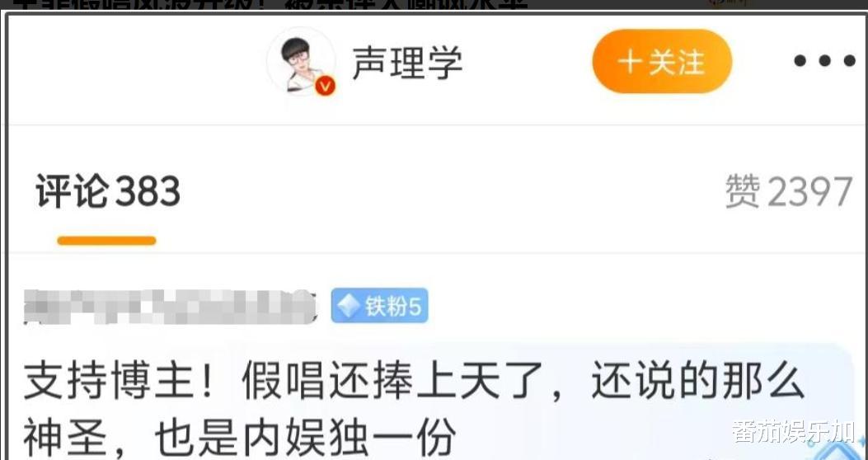Viewport: 868px width, 460px height.
Task: Follow 声理学 with the 关注 button
Action: [662, 62]
